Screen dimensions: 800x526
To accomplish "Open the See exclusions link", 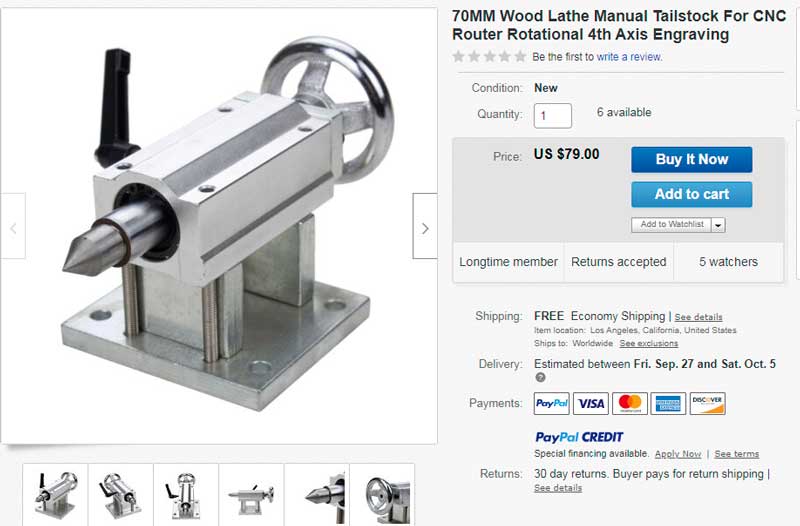I will coord(648,344).
